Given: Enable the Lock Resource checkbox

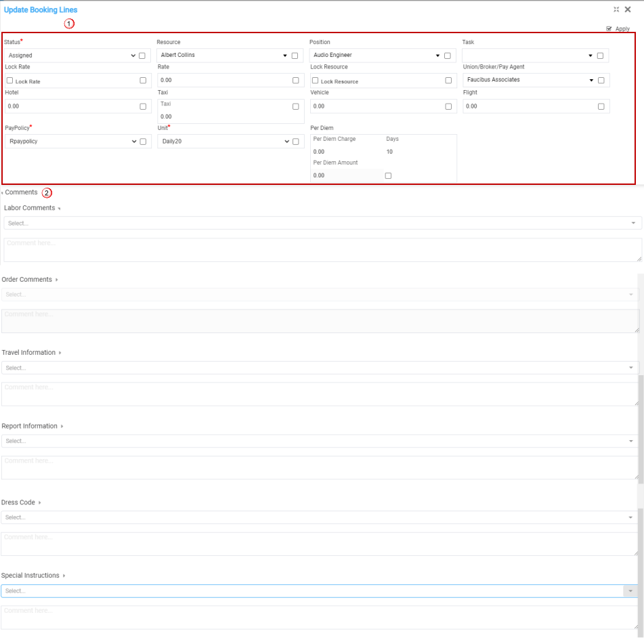Looking at the screenshot, I should tap(316, 81).
